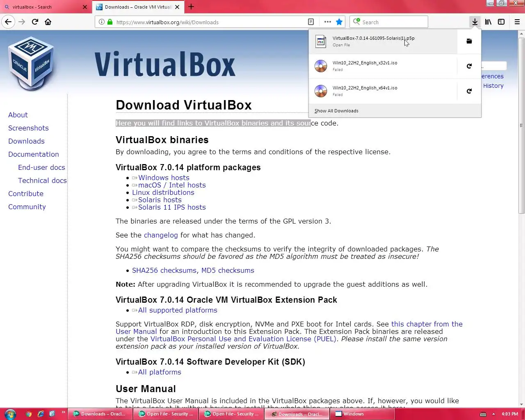Select the failed Win10_22H2_English_x64v1.iso entry
Viewport: 525px width, 420px height.
383,91
